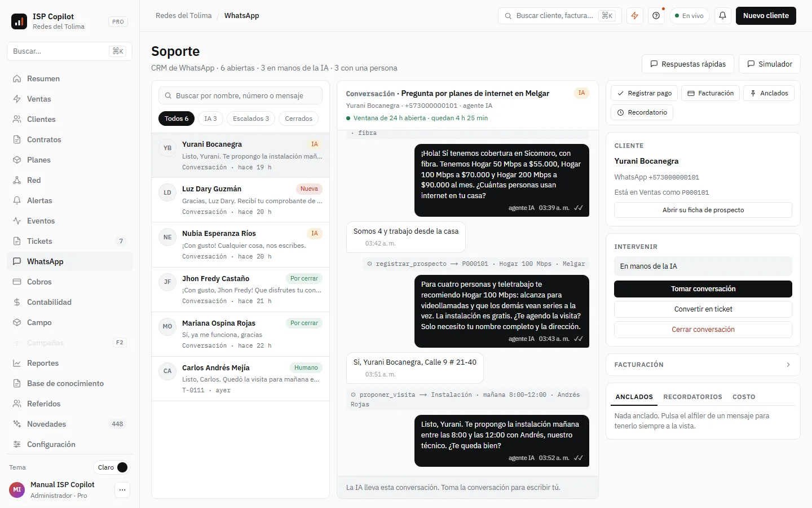This screenshot has height=508, width=812.
Task: Open the notifications bell icon
Action: click(x=723, y=16)
